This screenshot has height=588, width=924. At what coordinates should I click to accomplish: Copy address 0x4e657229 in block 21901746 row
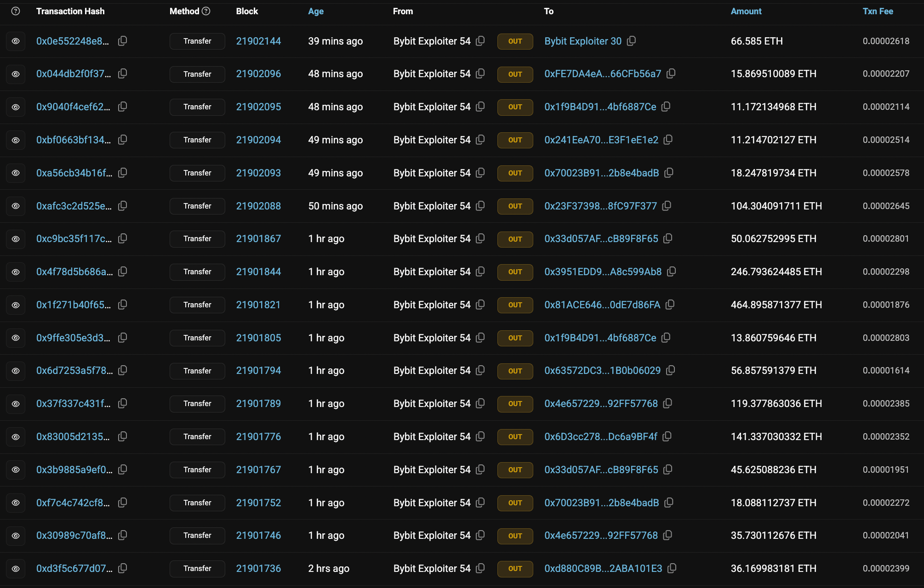(x=668, y=535)
